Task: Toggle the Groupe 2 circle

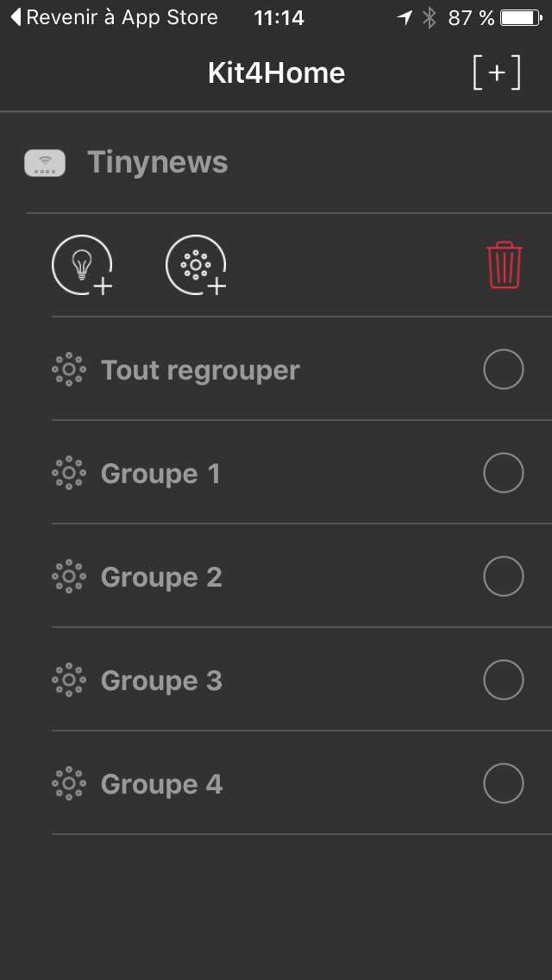Action: pyautogui.click(x=504, y=577)
